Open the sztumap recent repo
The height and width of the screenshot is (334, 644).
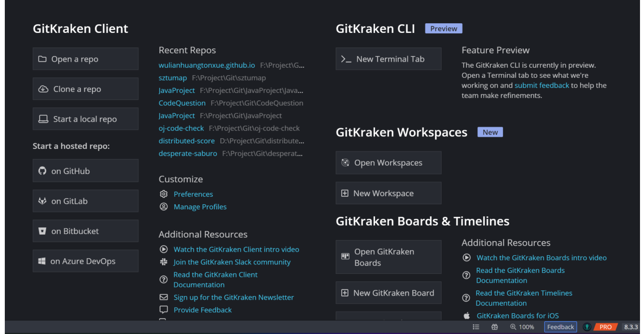pos(172,78)
